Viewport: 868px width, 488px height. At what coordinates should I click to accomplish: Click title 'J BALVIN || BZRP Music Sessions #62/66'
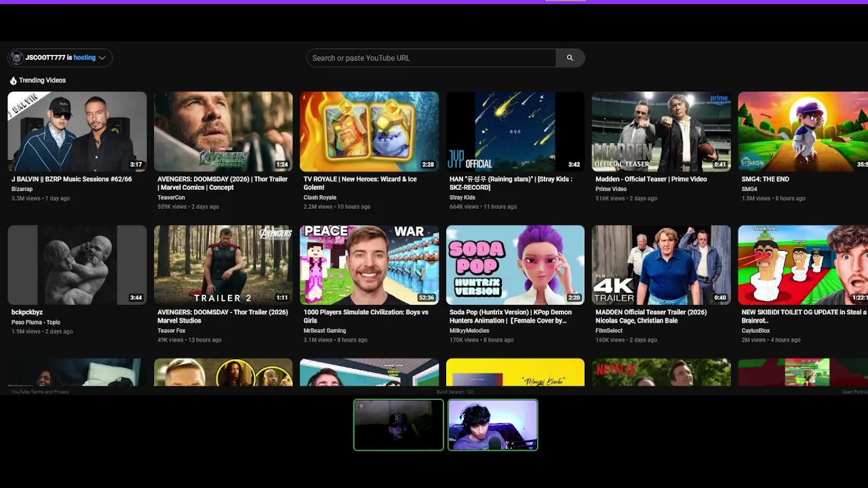[x=72, y=180]
